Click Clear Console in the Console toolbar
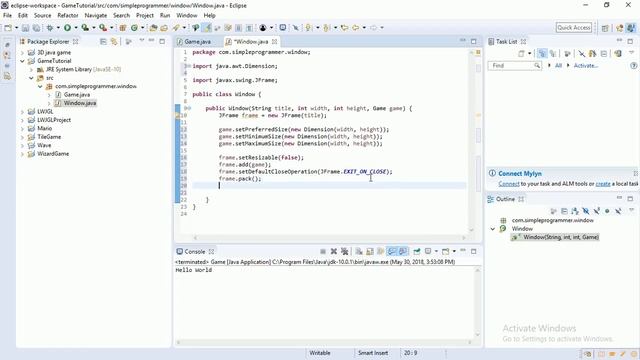The height and width of the screenshot is (360, 640). click(359, 251)
